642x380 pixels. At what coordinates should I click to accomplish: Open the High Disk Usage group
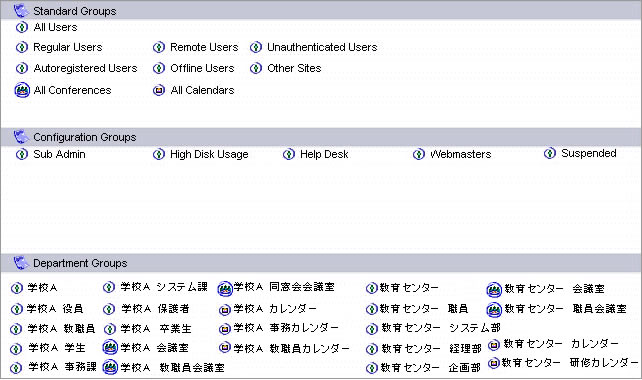[209, 154]
